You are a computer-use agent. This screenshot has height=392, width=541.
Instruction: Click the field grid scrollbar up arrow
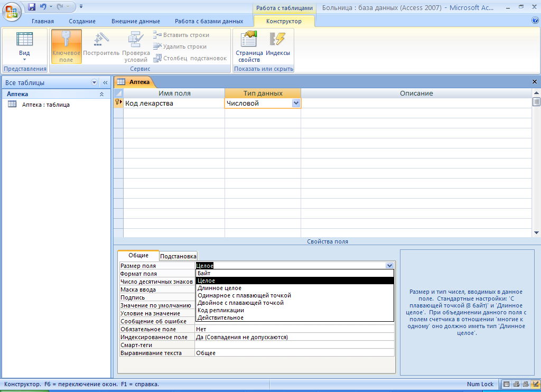(536, 93)
